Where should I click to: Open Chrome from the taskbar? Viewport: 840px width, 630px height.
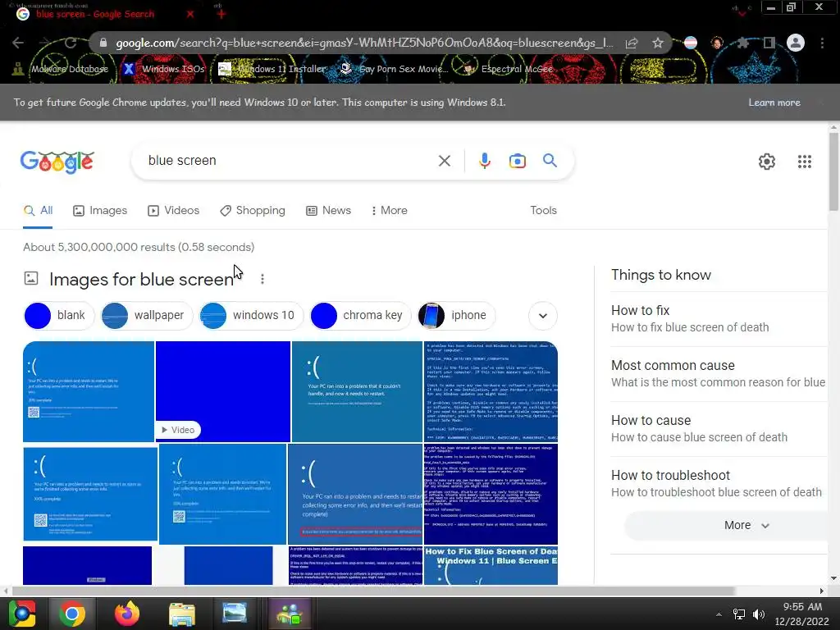(x=72, y=614)
